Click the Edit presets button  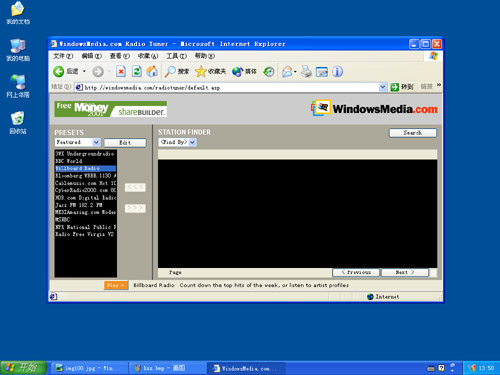(125, 143)
